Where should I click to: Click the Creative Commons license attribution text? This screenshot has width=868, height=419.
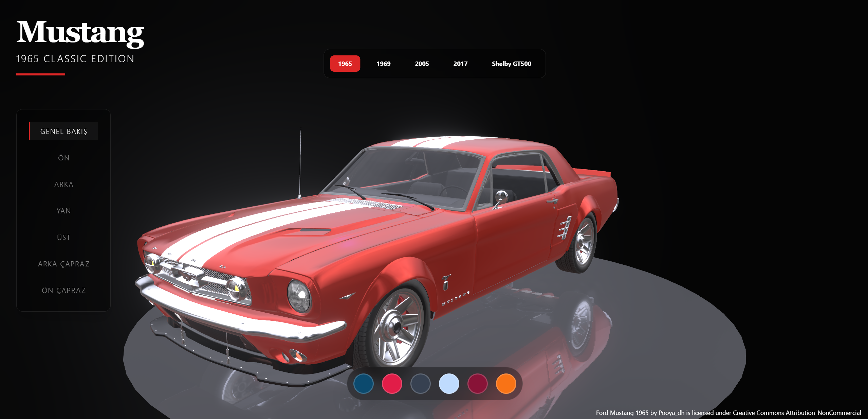pos(728,413)
